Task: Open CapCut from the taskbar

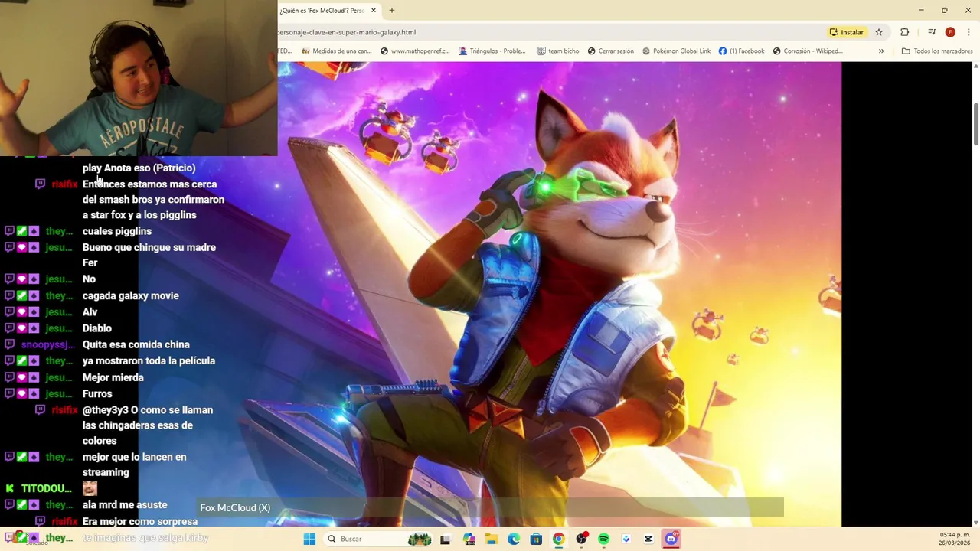Action: (x=649, y=539)
